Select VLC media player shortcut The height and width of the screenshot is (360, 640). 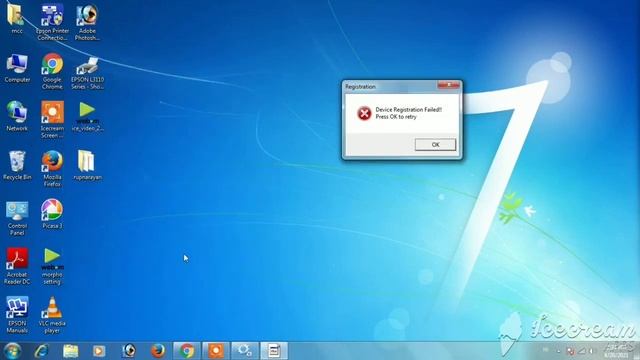click(52, 315)
